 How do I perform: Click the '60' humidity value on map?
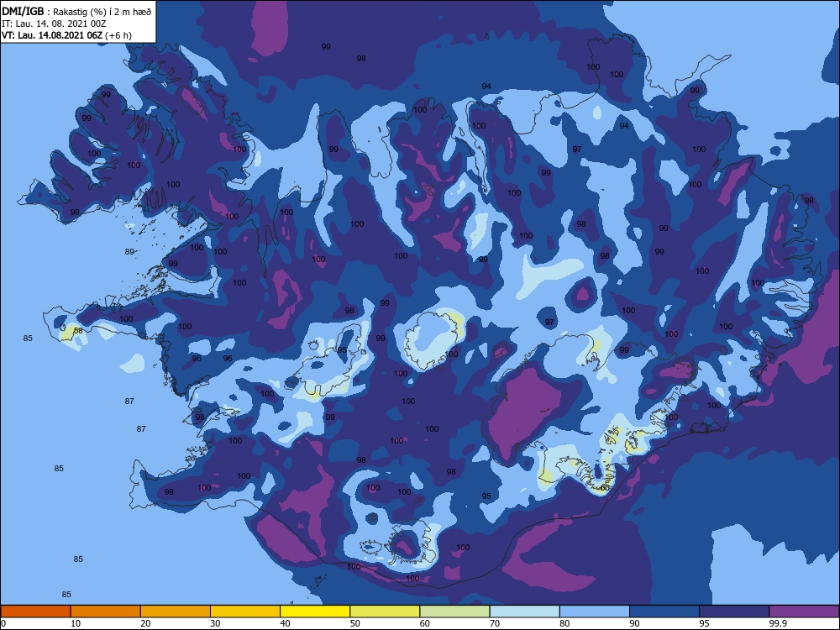pos(605,487)
